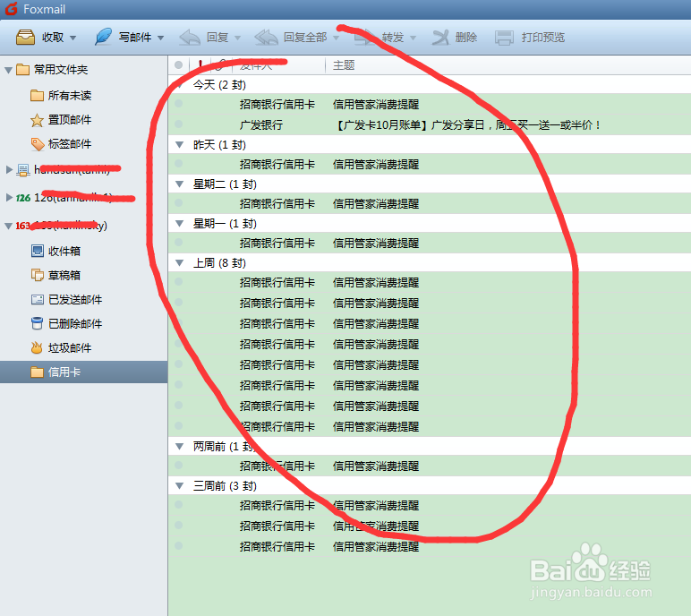The image size is (691, 616).
Task: Click the 回复 reply arrow icon
Action: click(190, 38)
